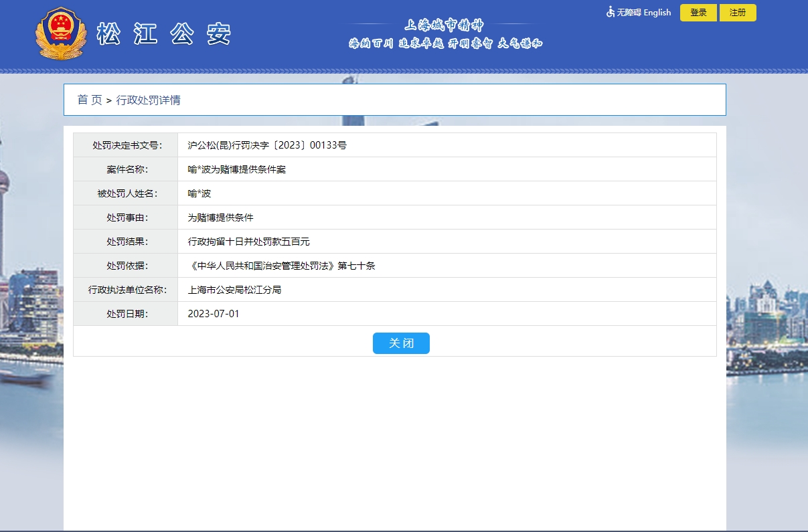Viewport: 808px width, 532px height.
Task: Click the 上海城市精神 banner heading
Action: 444,26
